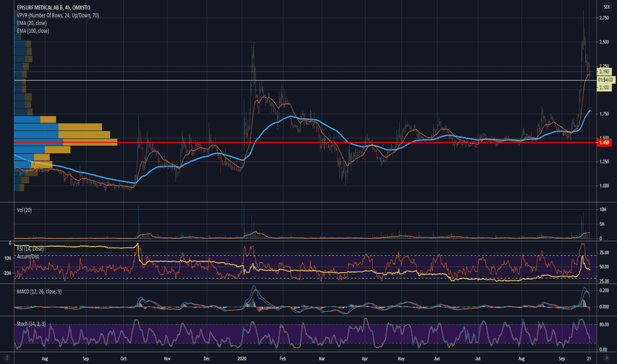
Task: Click the 2020 label on time axis
Action: coord(242,359)
